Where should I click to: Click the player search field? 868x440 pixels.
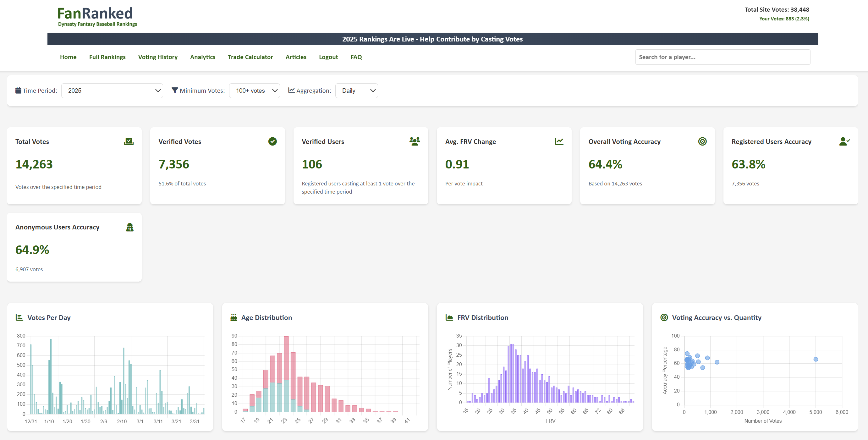pyautogui.click(x=722, y=57)
